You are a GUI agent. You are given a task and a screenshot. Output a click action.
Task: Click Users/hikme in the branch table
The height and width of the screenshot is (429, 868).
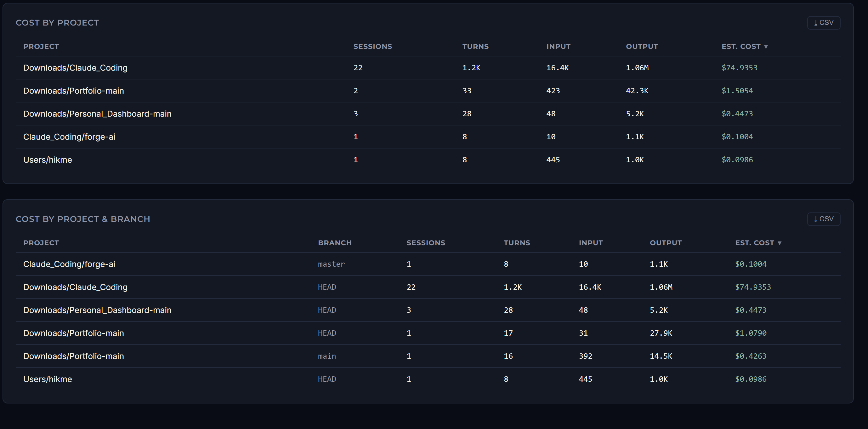click(48, 380)
